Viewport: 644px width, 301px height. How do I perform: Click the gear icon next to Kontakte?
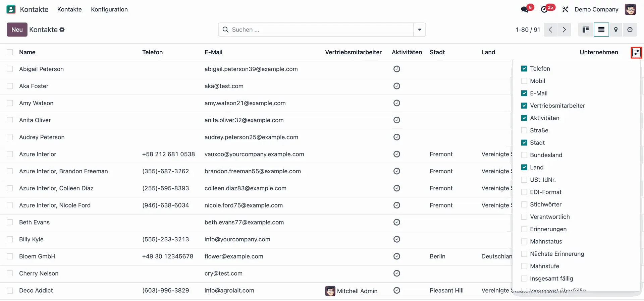click(62, 30)
